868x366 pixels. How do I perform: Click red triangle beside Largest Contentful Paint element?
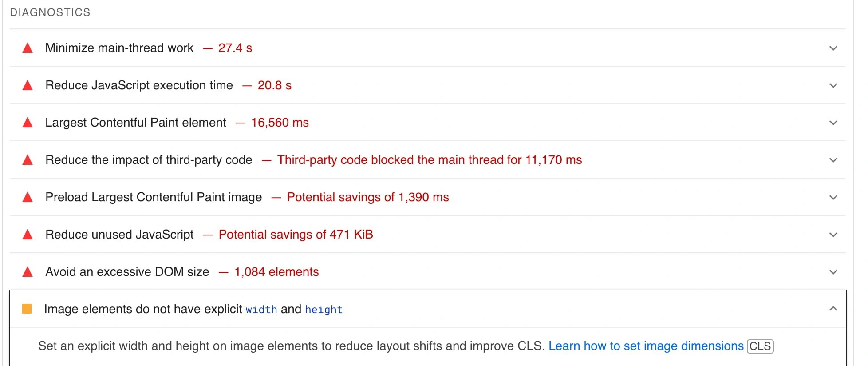tap(28, 123)
